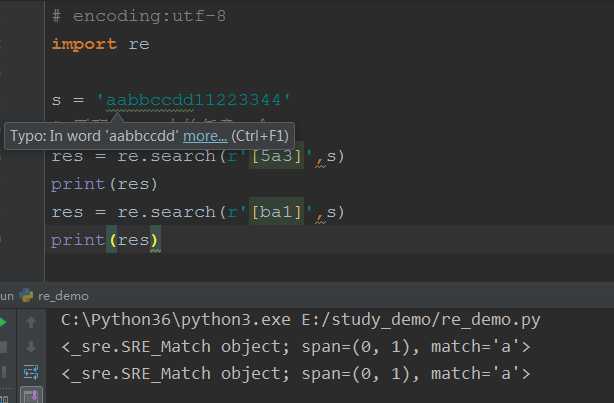Click the variable 's' on the assignment line
This screenshot has height=403, width=614.
56,101
